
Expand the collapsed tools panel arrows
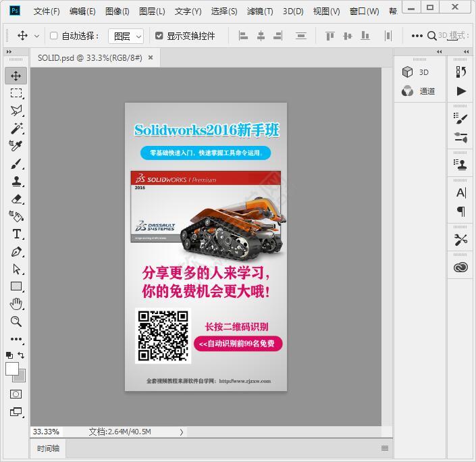point(9,51)
